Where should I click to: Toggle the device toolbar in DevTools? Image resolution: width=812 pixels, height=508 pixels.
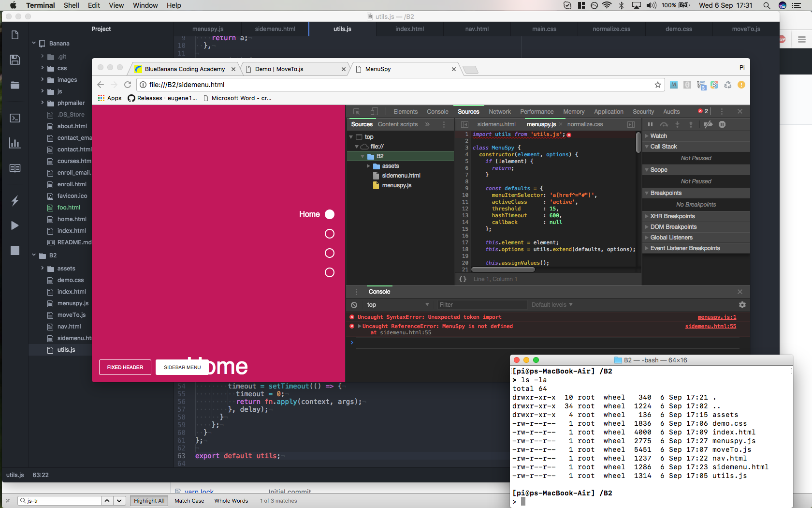pyautogui.click(x=374, y=112)
